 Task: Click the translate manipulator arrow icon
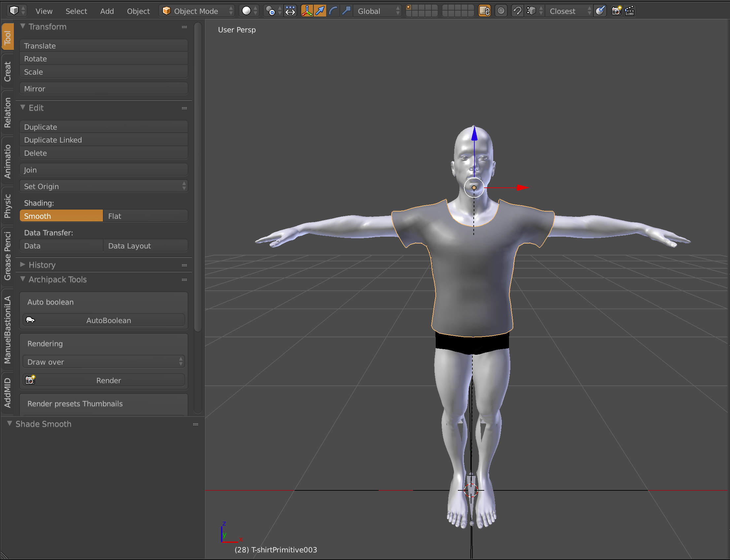320,11
